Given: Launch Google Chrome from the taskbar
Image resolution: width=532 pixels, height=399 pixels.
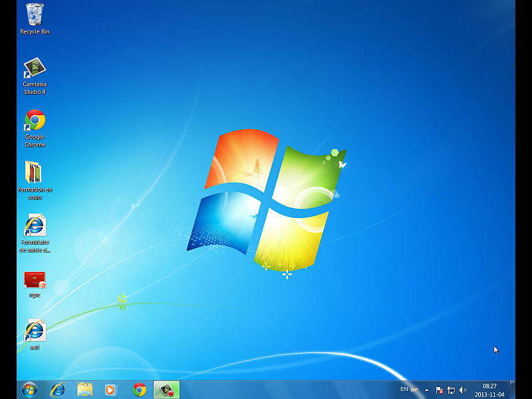Looking at the screenshot, I should click(x=139, y=390).
